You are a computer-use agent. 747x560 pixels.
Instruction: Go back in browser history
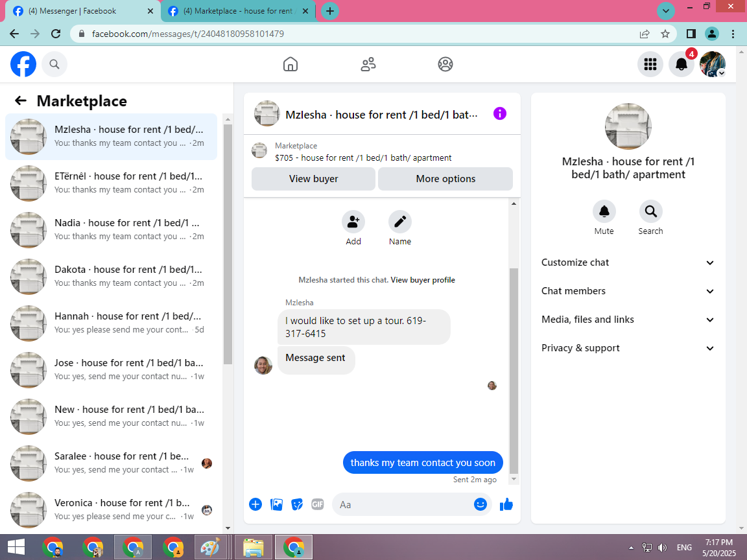pyautogui.click(x=14, y=34)
